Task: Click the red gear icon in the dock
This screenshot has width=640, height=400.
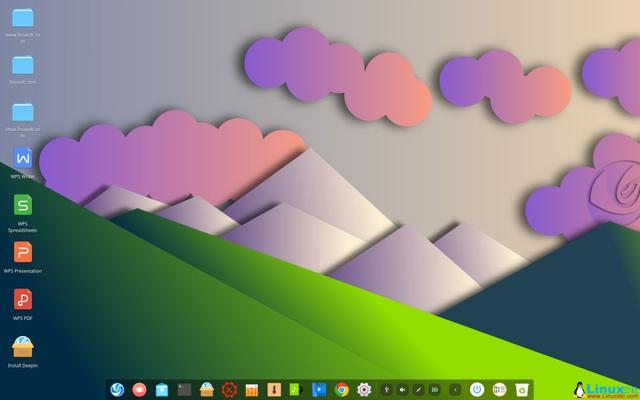Action: [229, 390]
